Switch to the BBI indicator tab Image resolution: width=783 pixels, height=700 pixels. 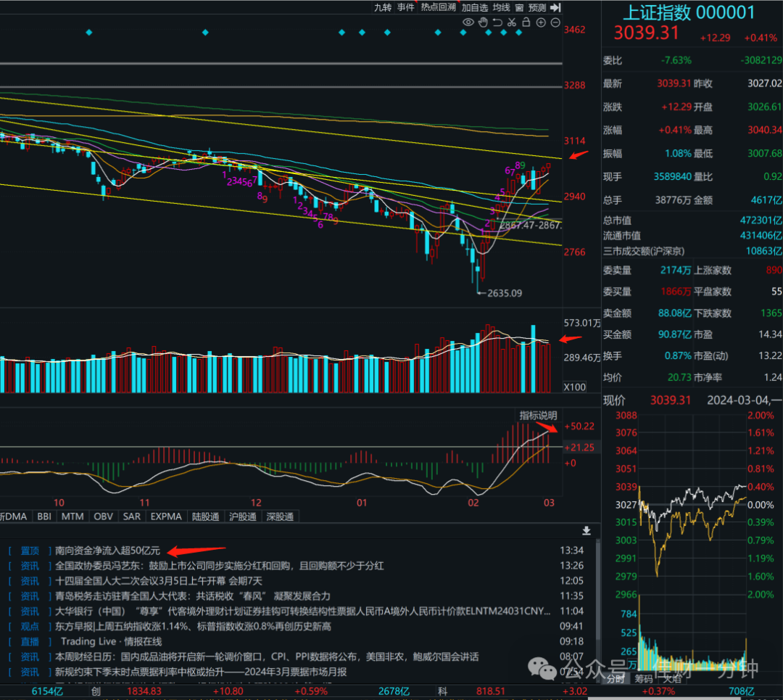44,516
